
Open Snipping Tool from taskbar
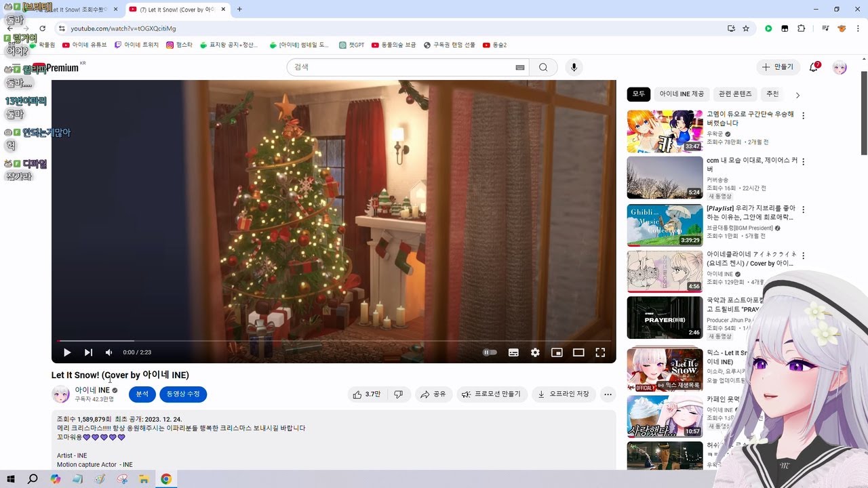pyautogui.click(x=122, y=479)
